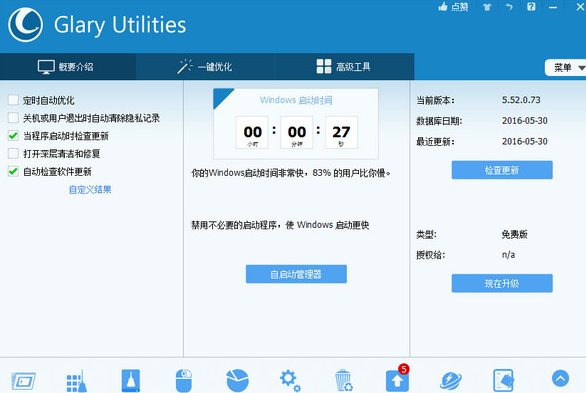Image resolution: width=586 pixels, height=393 pixels.
Task: Launch the registry cleaner grid-broom icon
Action: click(77, 381)
